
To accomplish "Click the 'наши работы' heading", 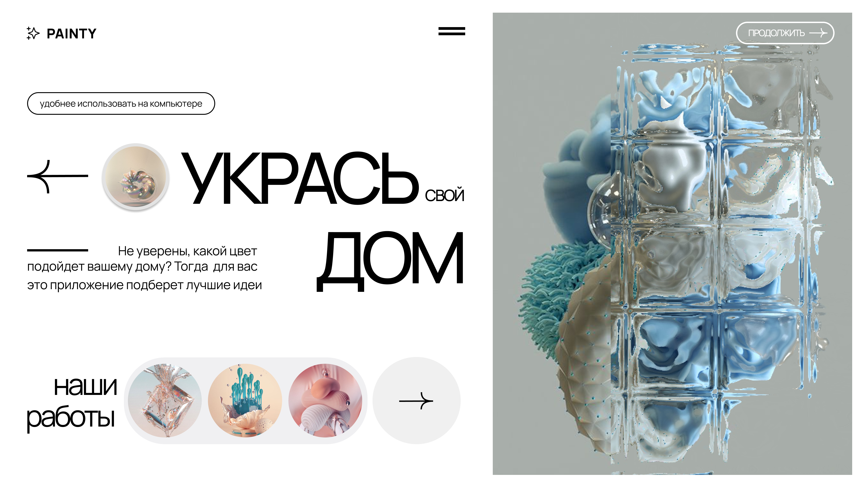I will (x=72, y=403).
